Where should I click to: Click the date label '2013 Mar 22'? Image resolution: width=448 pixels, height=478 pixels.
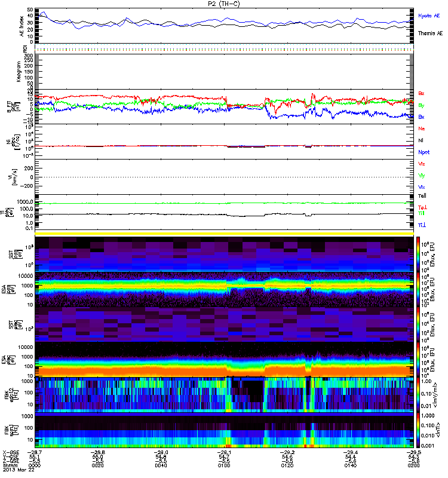point(19,470)
